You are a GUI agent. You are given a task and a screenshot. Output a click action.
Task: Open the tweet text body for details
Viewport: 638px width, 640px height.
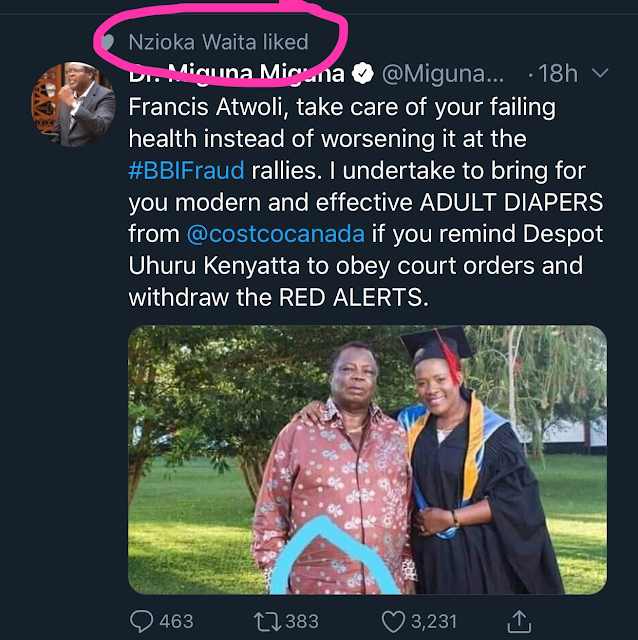(x=366, y=202)
